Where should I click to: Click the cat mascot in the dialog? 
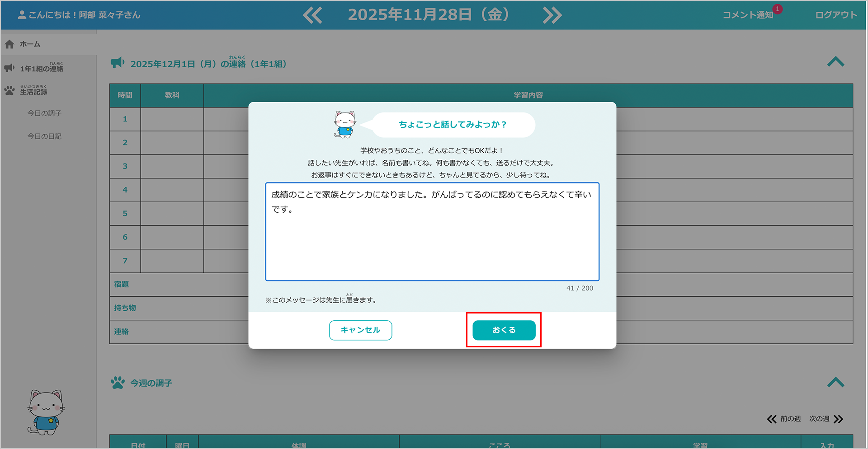pos(345,124)
